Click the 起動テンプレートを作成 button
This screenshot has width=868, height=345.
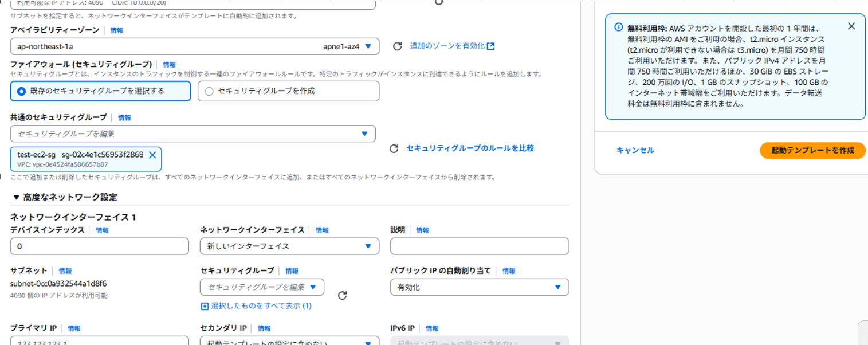pos(812,150)
